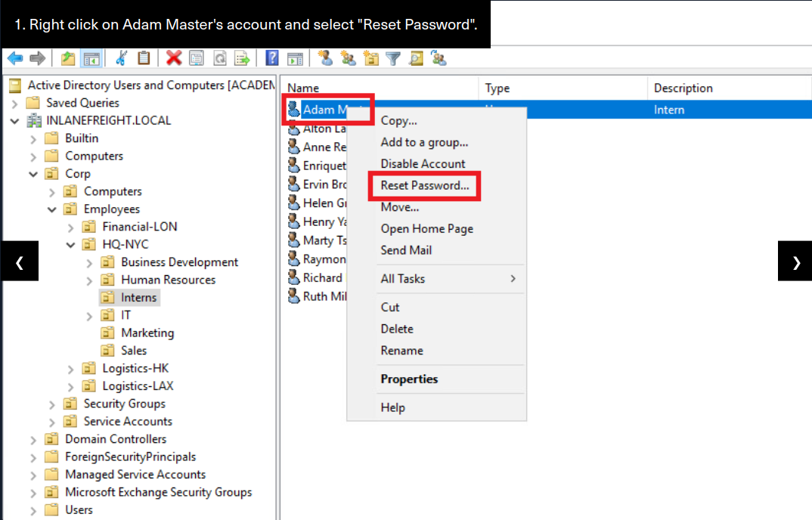Select bold Properties in context menu
The height and width of the screenshot is (520, 812).
[436, 379]
